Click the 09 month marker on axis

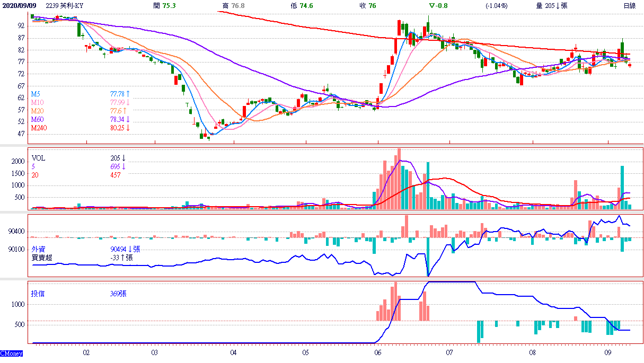click(x=608, y=351)
